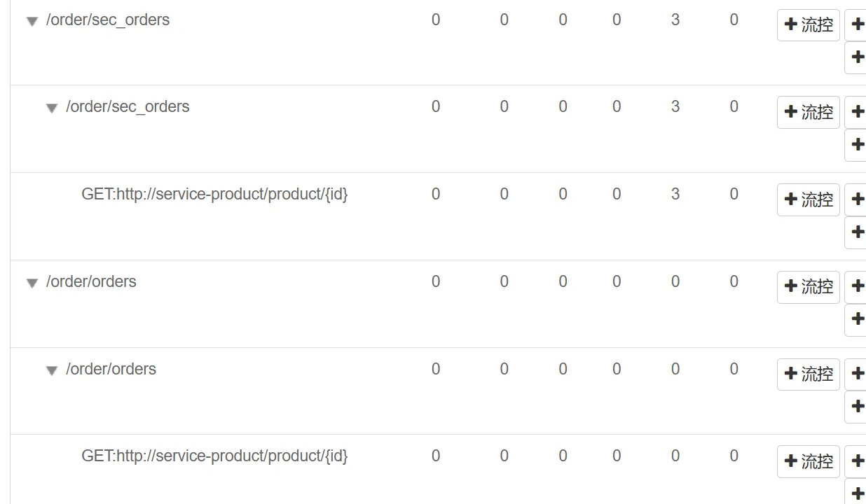866x504 pixels.
Task: Click 流控 on the nested /order/orders row
Action: pyautogui.click(x=808, y=374)
